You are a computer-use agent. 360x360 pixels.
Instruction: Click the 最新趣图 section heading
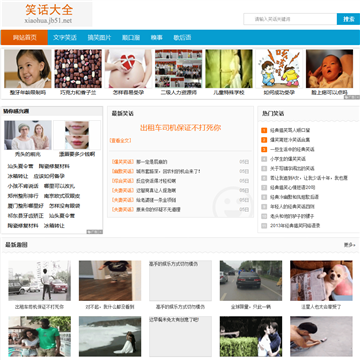click(16, 245)
